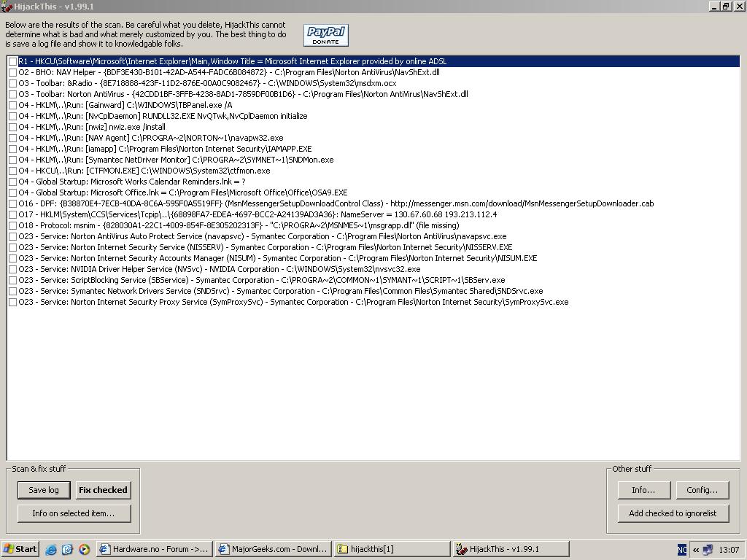This screenshot has height=560, width=747.
Task: Switch to MajorGeeks.com taskbar window
Action: pos(273,549)
